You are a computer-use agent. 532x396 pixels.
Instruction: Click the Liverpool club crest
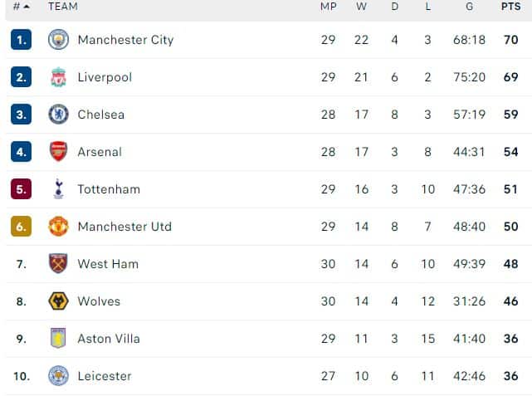pyautogui.click(x=58, y=77)
